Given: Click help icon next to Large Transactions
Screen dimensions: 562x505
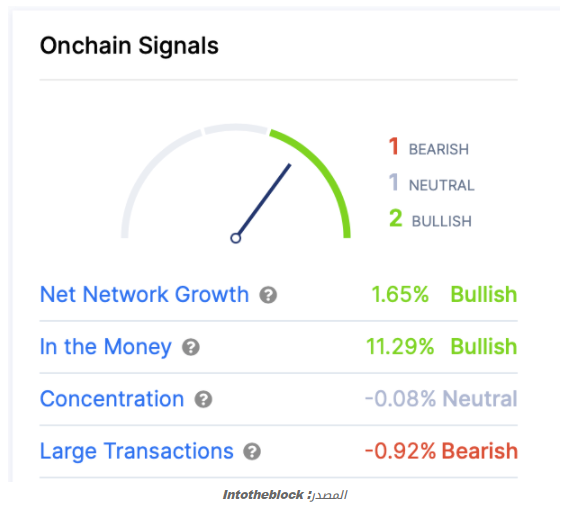Looking at the screenshot, I should coord(252,452).
